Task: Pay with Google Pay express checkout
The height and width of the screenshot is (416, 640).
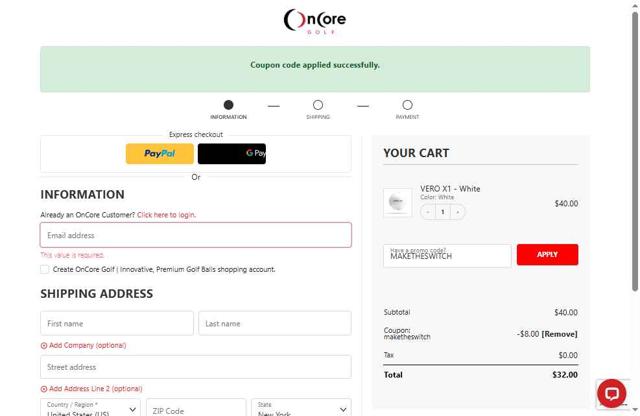Action: pyautogui.click(x=232, y=153)
